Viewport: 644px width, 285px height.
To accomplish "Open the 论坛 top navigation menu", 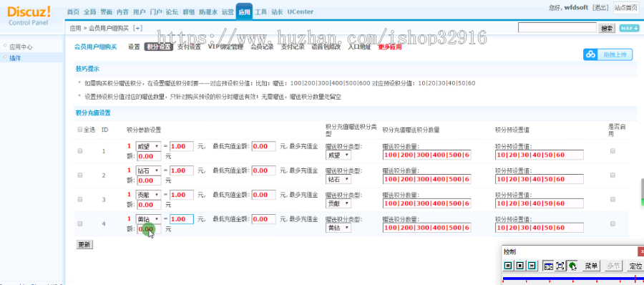I will pyautogui.click(x=172, y=12).
